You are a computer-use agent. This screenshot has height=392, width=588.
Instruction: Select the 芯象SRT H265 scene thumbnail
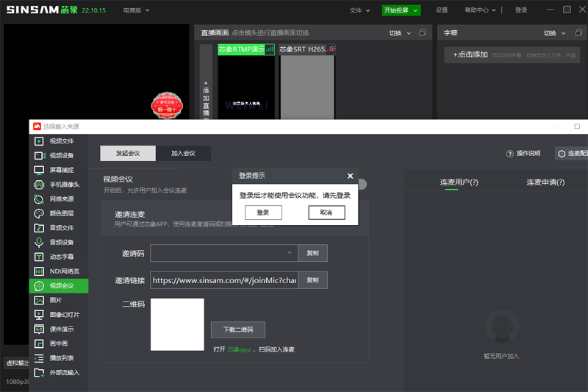[x=307, y=82]
